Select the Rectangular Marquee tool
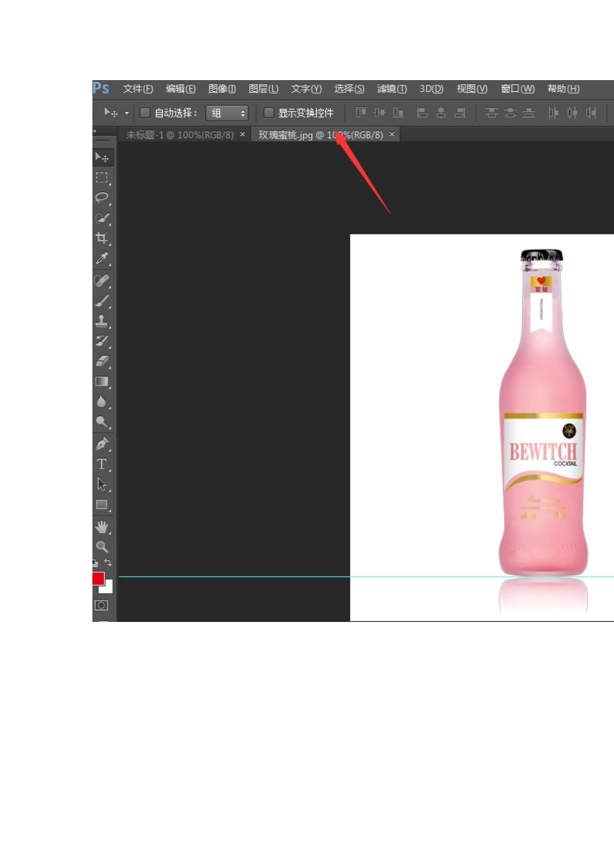 click(102, 178)
